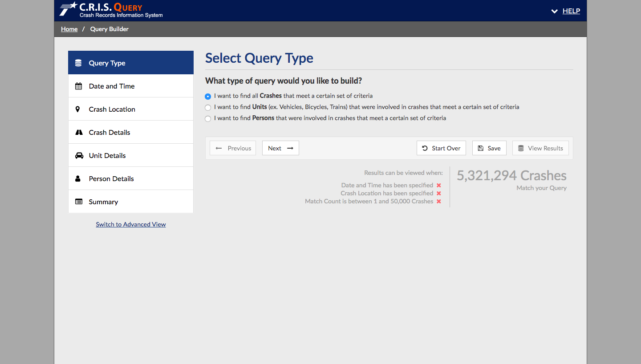
Task: Select the Crashes query type option
Action: tap(208, 96)
